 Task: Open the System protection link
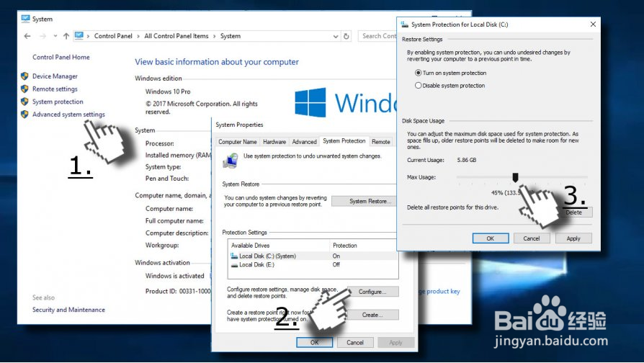tap(58, 102)
